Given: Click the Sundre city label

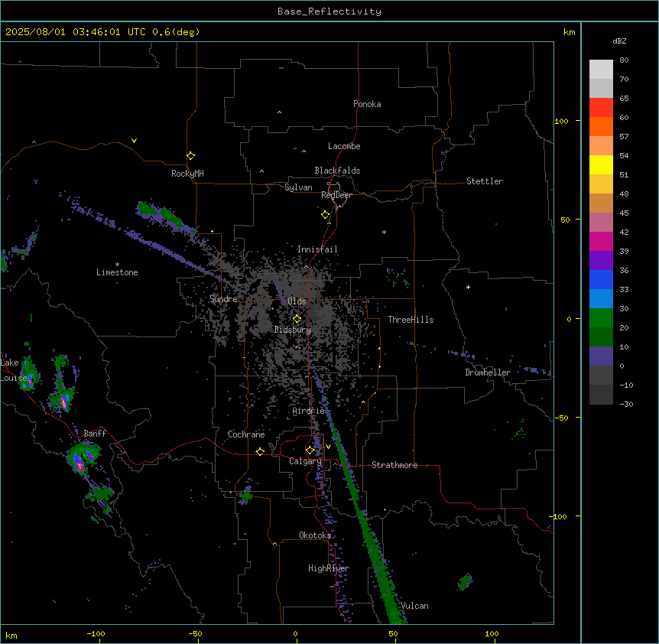Looking at the screenshot, I should point(223,299).
